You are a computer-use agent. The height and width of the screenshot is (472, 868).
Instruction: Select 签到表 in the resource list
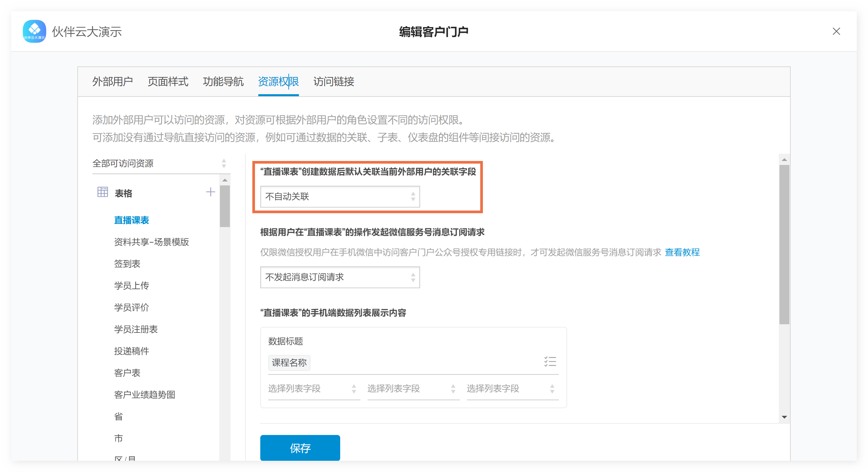tap(127, 264)
